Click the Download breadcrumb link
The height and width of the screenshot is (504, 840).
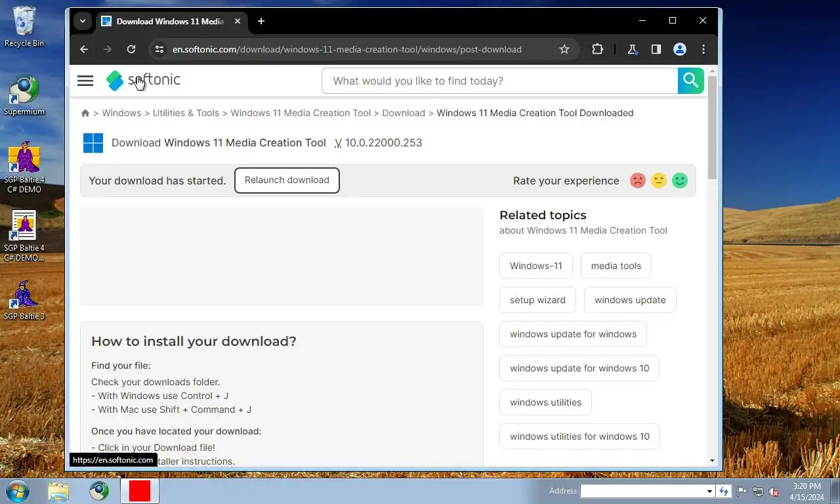coord(404,113)
